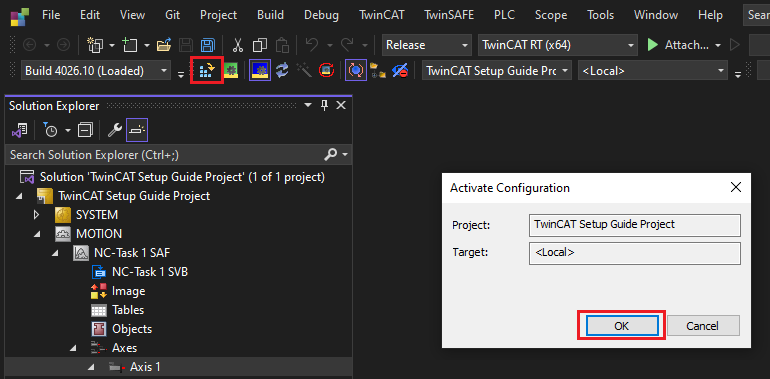Click Cancel in Activate Configuration dialog
The width and height of the screenshot is (770, 379).
tap(702, 325)
